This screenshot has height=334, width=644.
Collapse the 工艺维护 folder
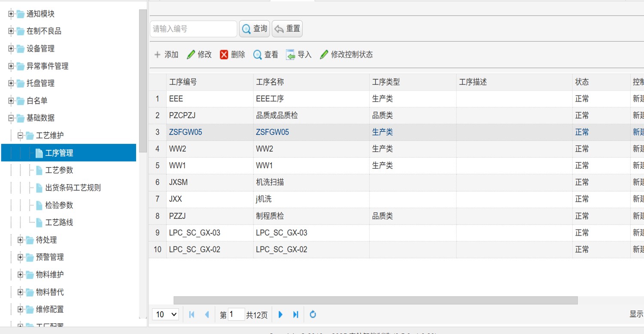click(20, 135)
